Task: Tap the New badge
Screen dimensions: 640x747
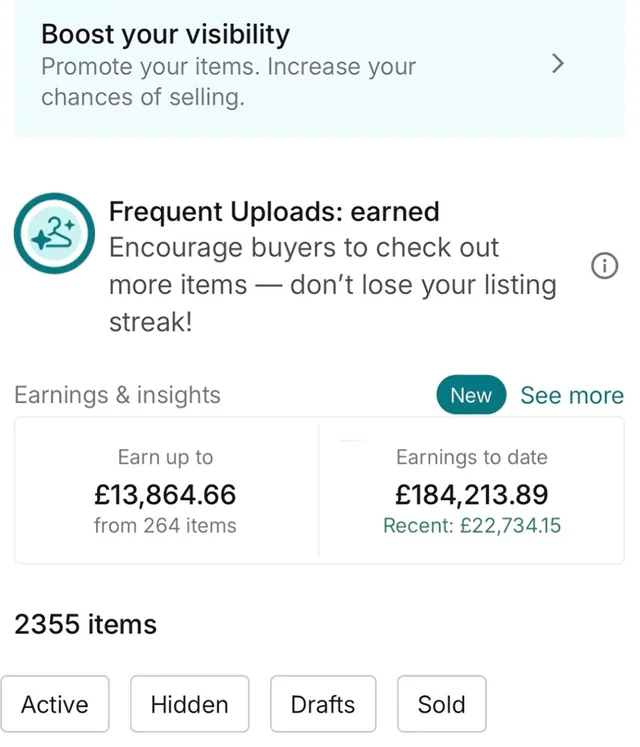Action: click(x=470, y=396)
